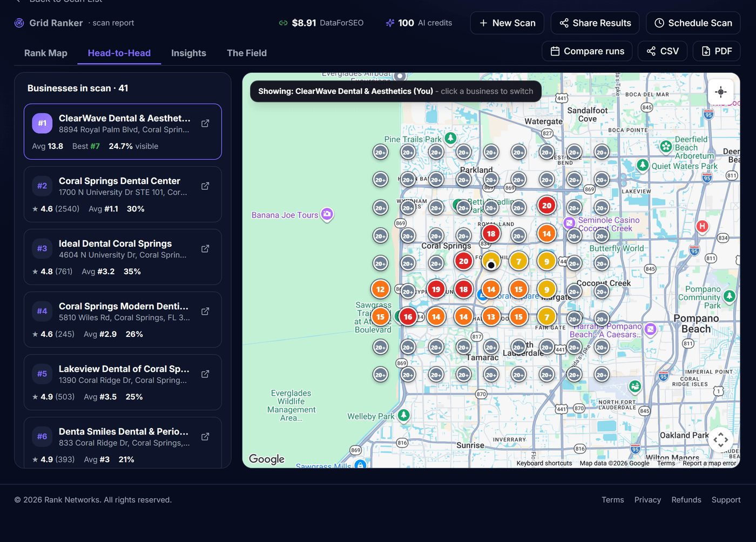The height and width of the screenshot is (542, 756).
Task: Open Compare runs
Action: click(x=587, y=51)
